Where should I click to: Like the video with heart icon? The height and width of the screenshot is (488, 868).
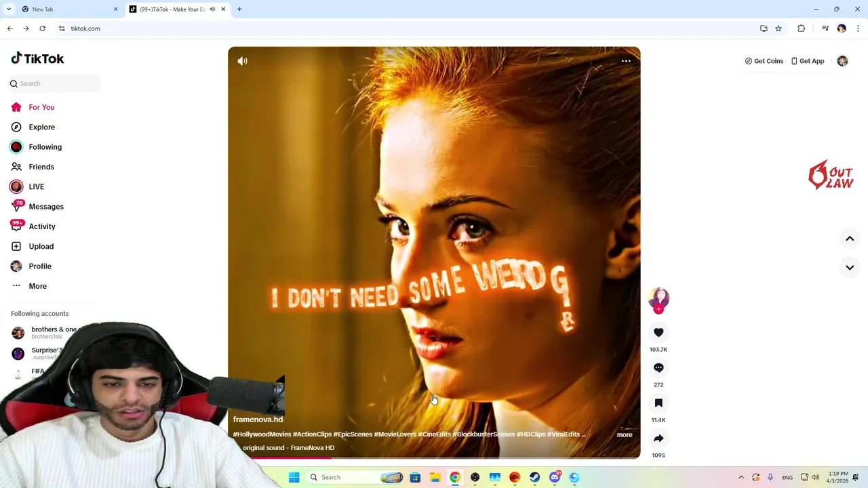tap(658, 332)
